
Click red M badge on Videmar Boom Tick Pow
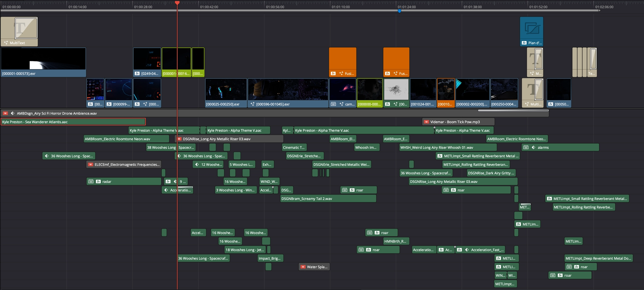426,122
